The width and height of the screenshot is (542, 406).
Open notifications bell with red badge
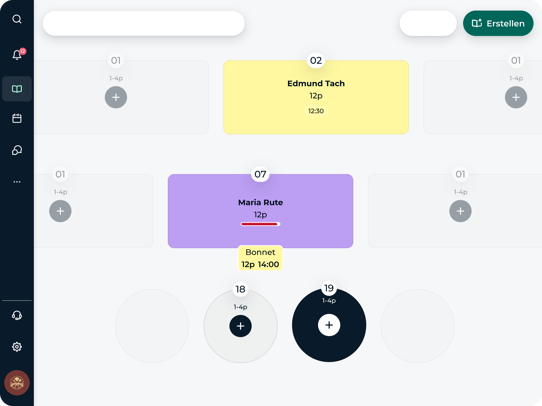coord(17,54)
